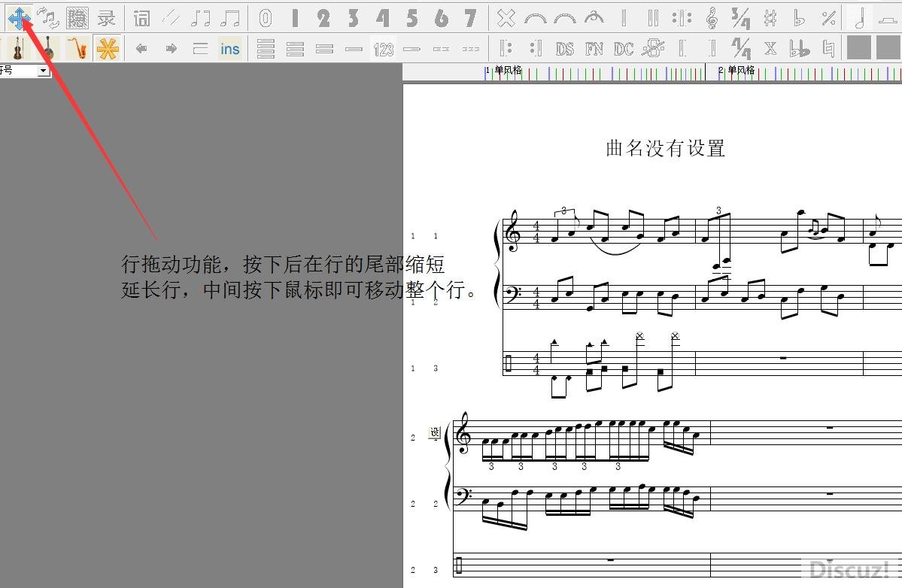Viewport: 902px width, 588px height.
Task: Insert the DC (Da Capo) marking
Action: click(623, 49)
